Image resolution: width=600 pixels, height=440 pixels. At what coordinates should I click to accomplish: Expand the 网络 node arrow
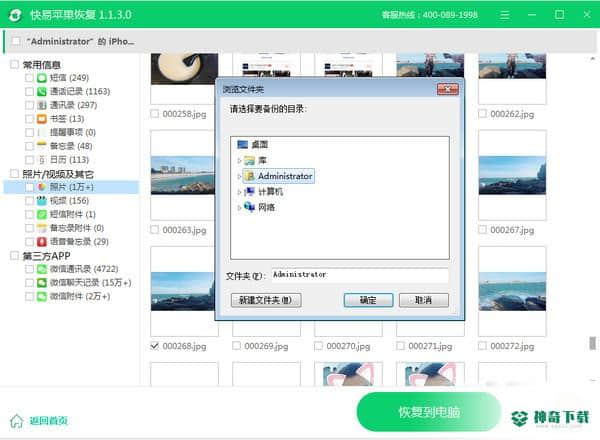(x=239, y=208)
